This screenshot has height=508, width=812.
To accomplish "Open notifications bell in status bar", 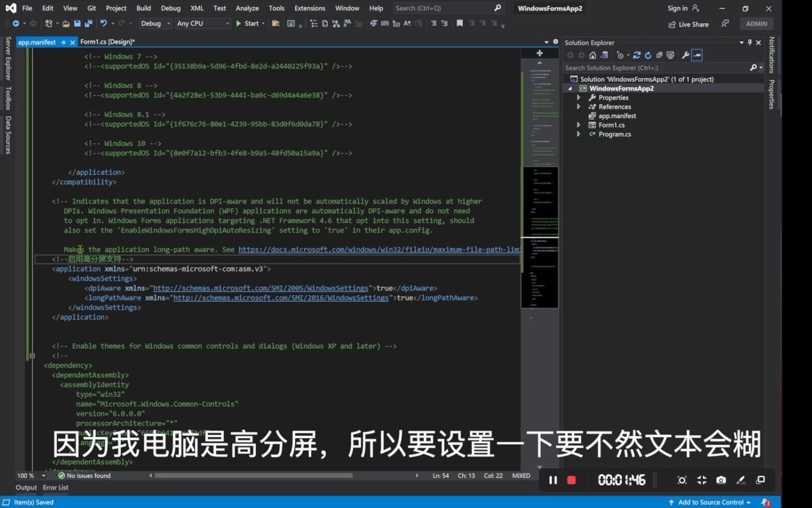I will [x=766, y=502].
